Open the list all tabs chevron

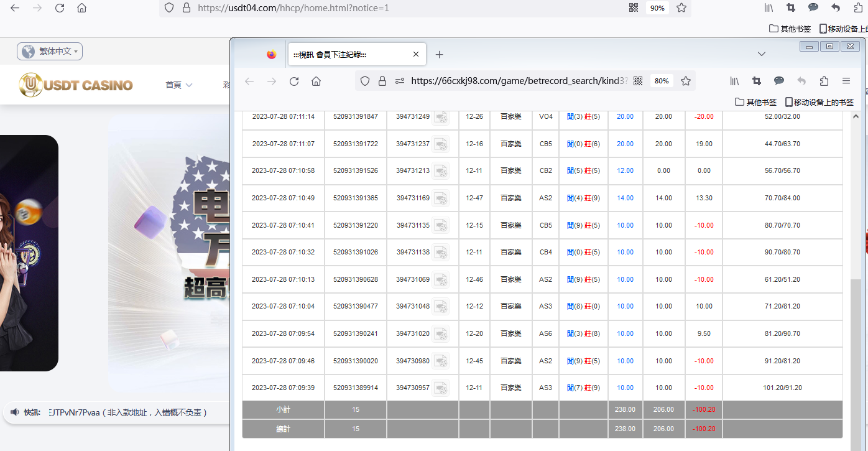(x=762, y=54)
